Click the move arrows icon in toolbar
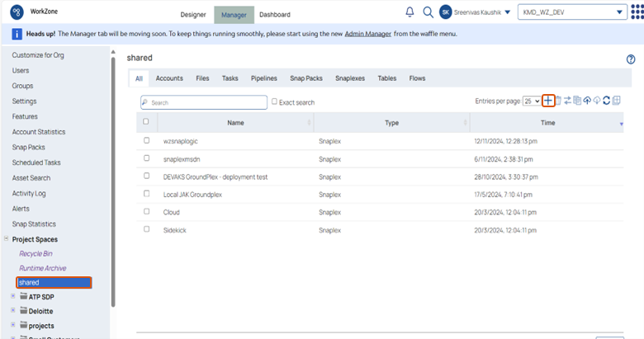Screen dimensions: 644x339 (x=567, y=101)
